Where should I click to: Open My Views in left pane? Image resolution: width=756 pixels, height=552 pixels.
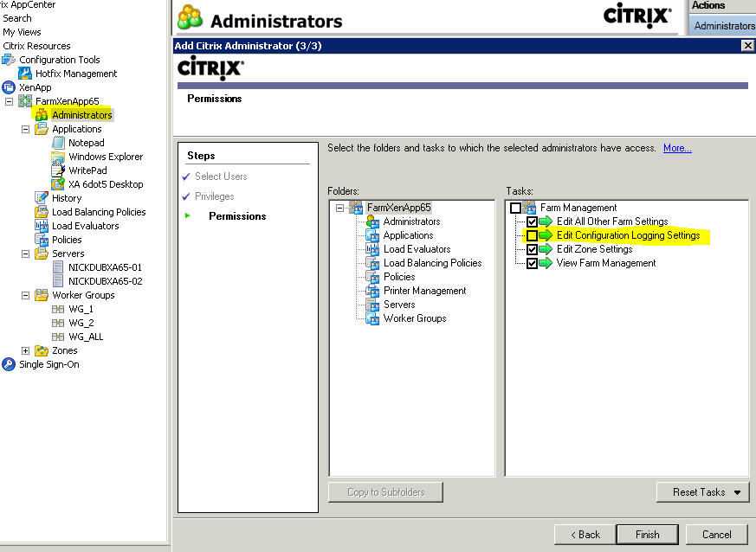pos(22,32)
